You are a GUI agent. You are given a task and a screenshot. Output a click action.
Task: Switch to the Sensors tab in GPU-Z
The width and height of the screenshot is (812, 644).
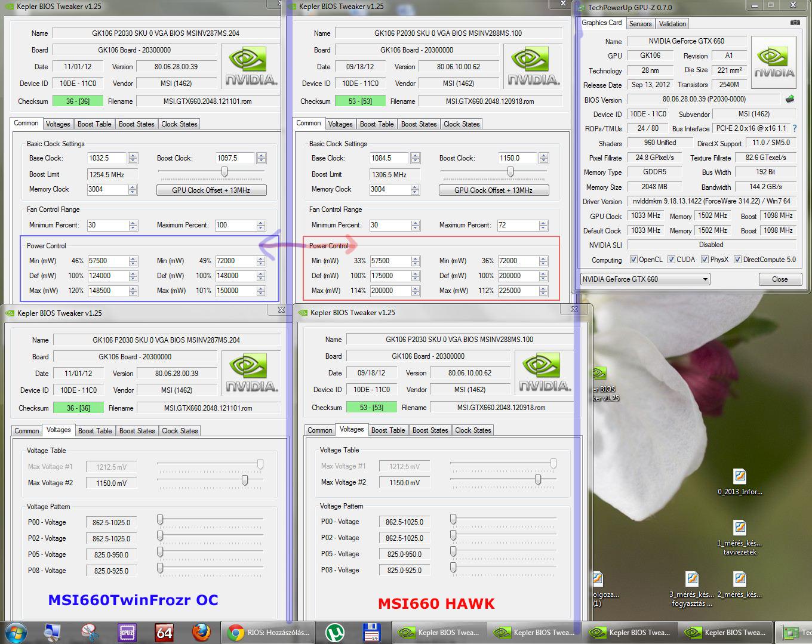click(640, 23)
